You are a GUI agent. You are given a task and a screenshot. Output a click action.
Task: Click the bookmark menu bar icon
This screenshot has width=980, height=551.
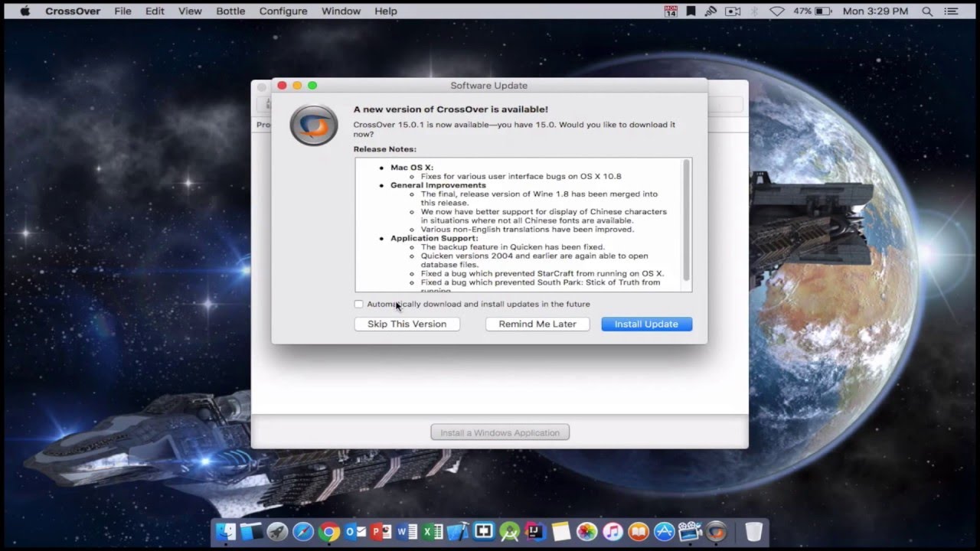point(691,11)
